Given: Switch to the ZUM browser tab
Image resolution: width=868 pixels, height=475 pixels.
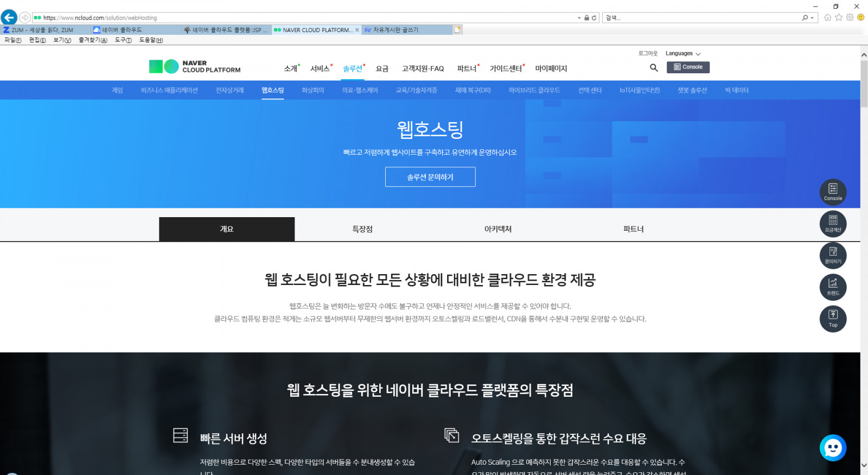Looking at the screenshot, I should 46,30.
